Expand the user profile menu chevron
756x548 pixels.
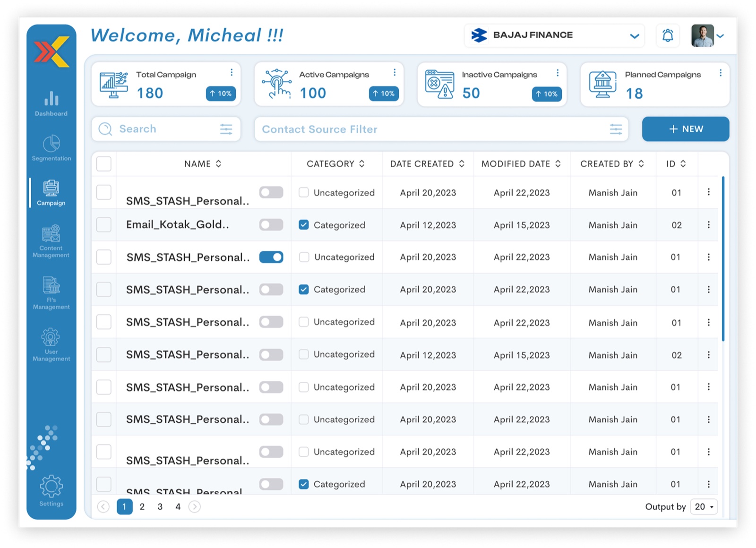[x=720, y=36]
